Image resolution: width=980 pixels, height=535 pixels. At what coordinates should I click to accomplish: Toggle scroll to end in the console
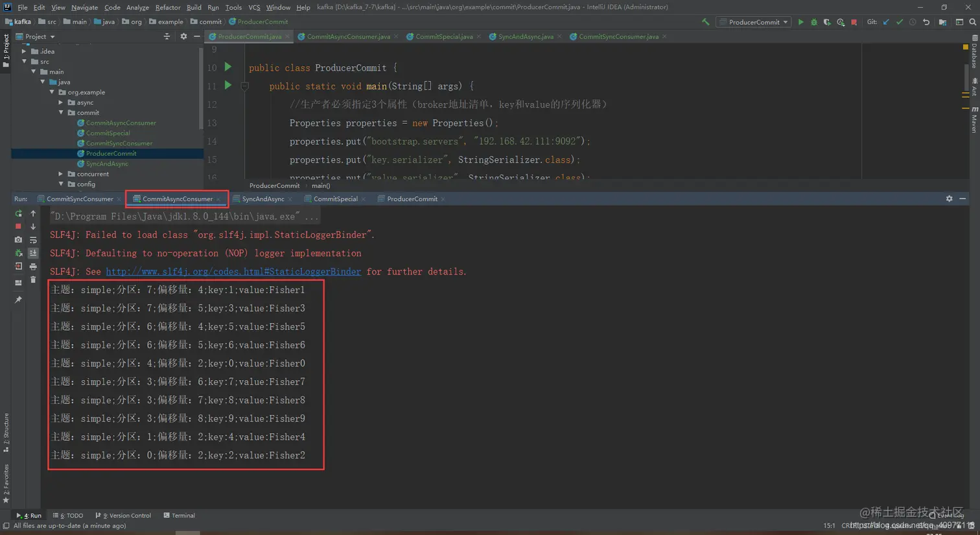tap(33, 253)
